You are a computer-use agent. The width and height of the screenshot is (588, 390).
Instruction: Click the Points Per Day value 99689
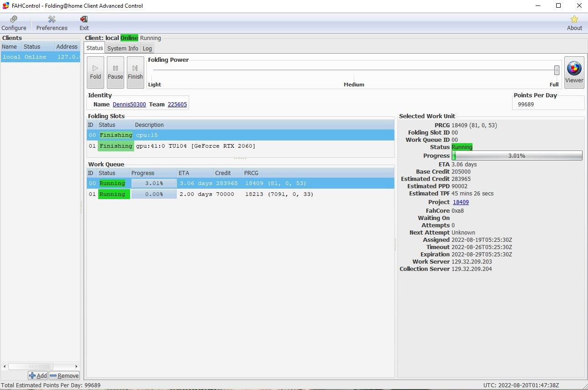pyautogui.click(x=526, y=105)
